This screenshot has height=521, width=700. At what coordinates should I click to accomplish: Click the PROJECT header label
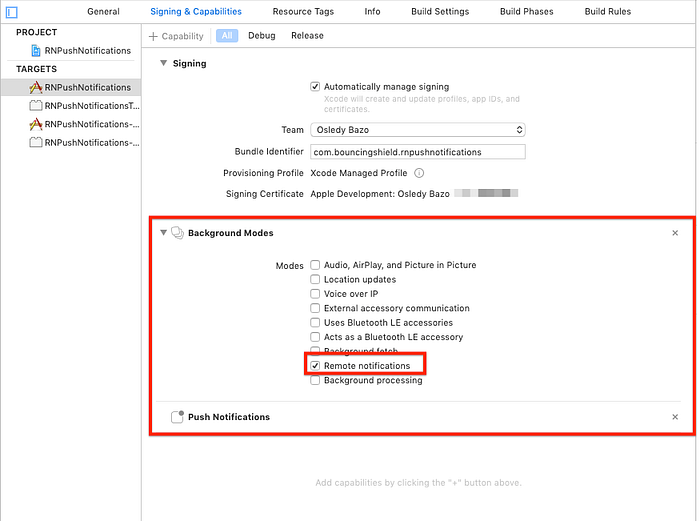point(37,33)
